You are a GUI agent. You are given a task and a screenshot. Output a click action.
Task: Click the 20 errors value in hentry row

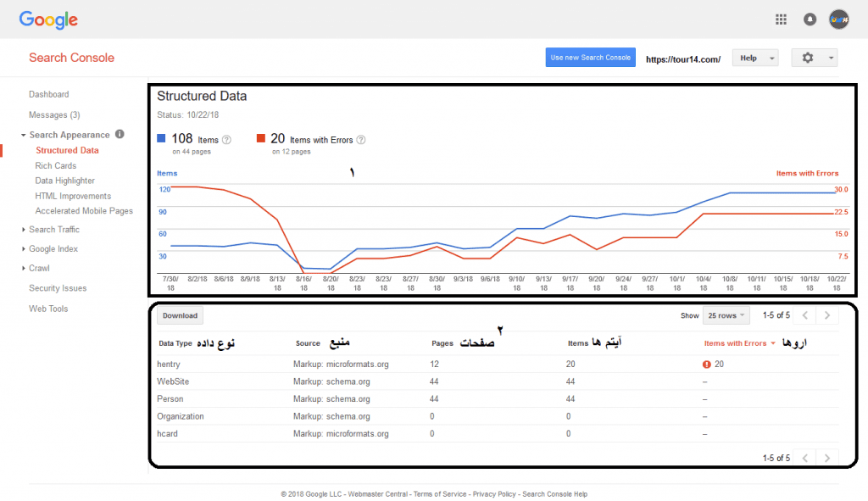[x=719, y=365]
